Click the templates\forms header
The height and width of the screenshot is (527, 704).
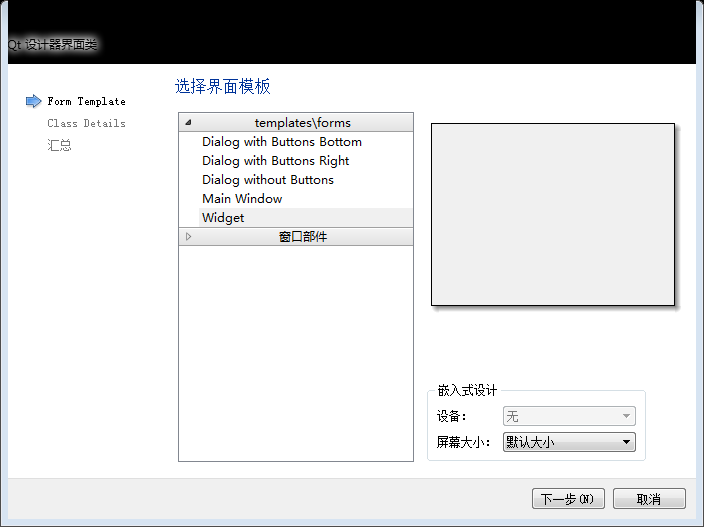pos(296,122)
